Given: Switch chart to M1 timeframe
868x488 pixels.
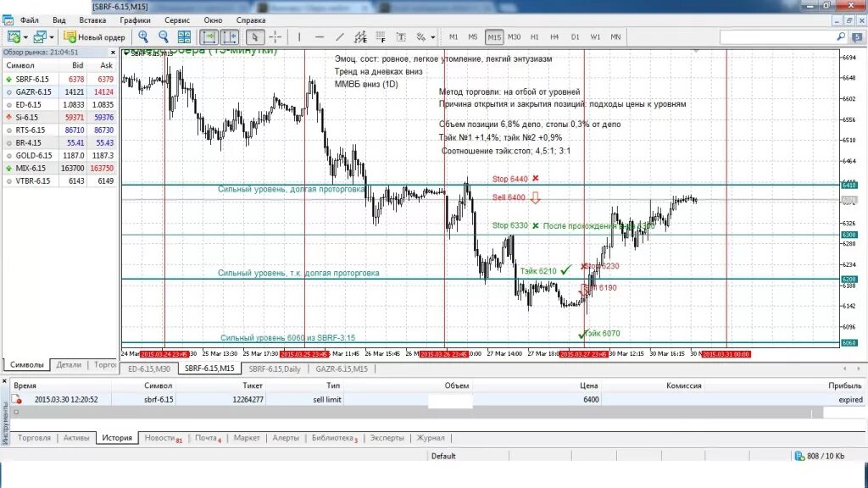Looking at the screenshot, I should [453, 37].
